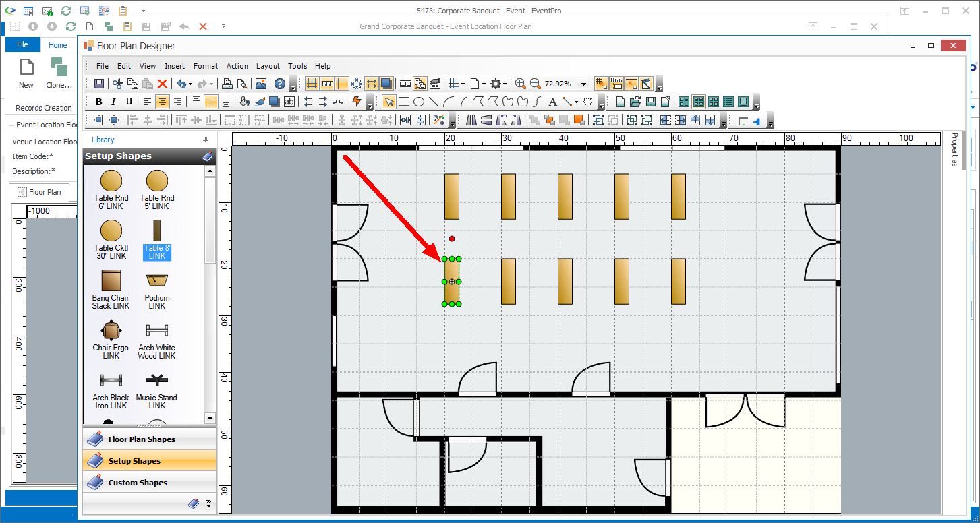
Task: Switch to the Floor Plan tab
Action: [39, 192]
